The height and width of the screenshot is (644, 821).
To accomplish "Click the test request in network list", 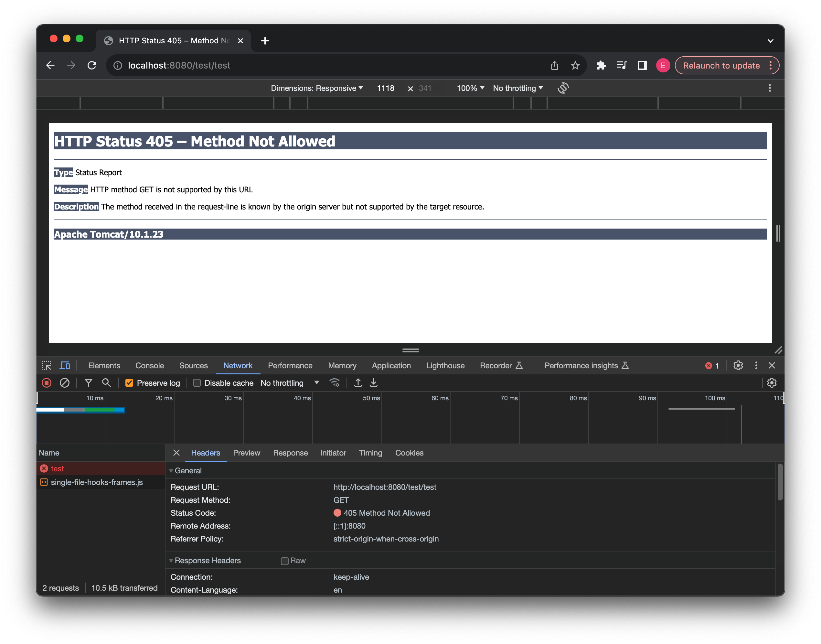I will click(59, 468).
